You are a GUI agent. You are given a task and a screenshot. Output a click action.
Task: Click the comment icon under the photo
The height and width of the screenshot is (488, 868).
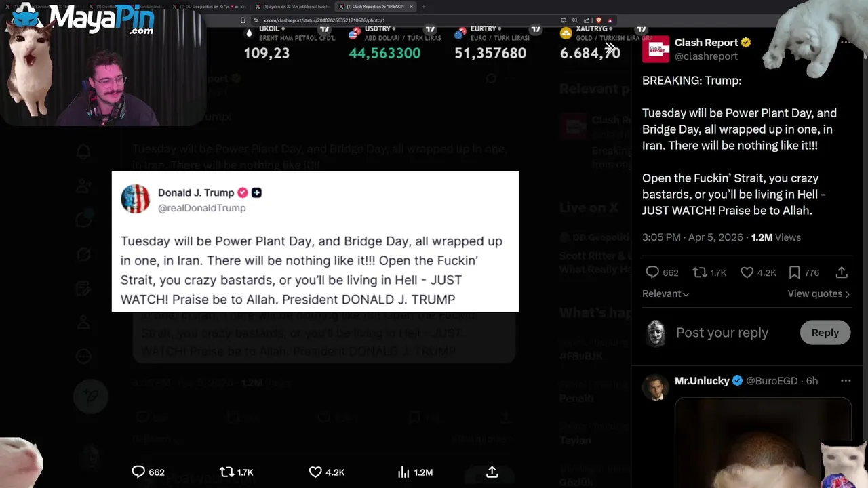point(138,472)
